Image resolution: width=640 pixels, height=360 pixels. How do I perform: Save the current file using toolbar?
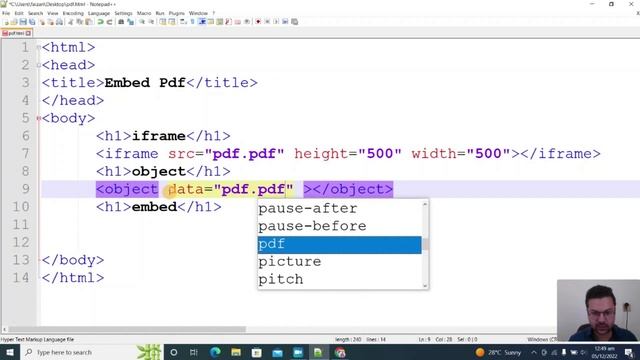coord(23,22)
